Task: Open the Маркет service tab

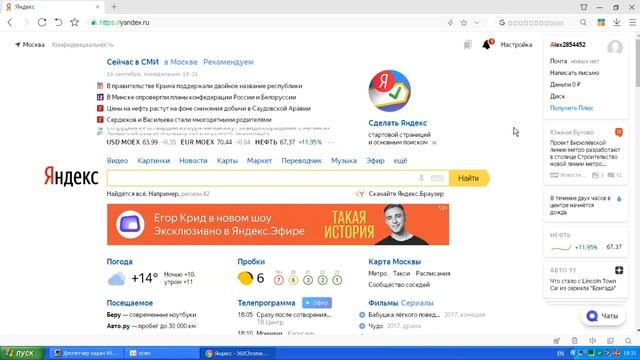Action: click(x=259, y=161)
